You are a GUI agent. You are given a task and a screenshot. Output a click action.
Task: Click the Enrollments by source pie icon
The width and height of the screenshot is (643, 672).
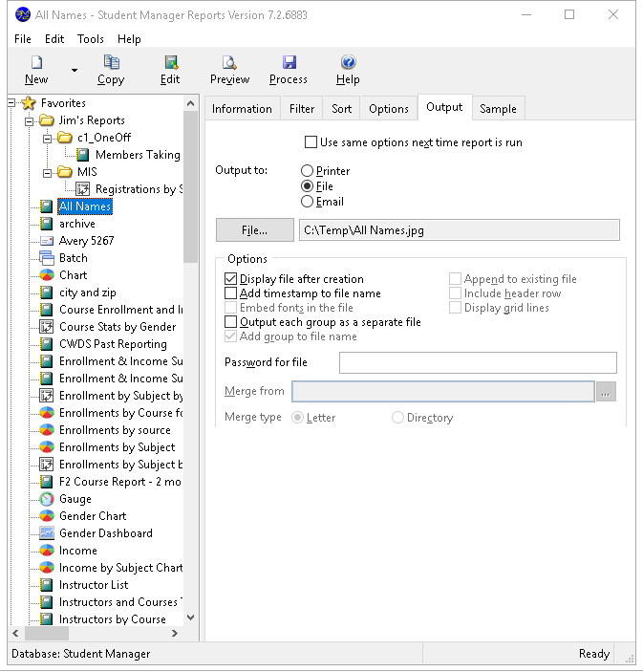coord(46,429)
